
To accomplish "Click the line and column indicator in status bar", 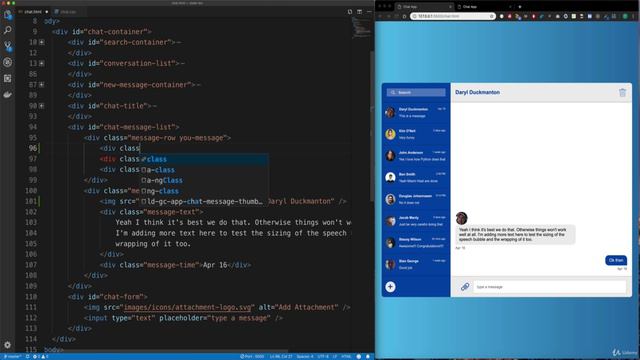I will (x=281, y=356).
